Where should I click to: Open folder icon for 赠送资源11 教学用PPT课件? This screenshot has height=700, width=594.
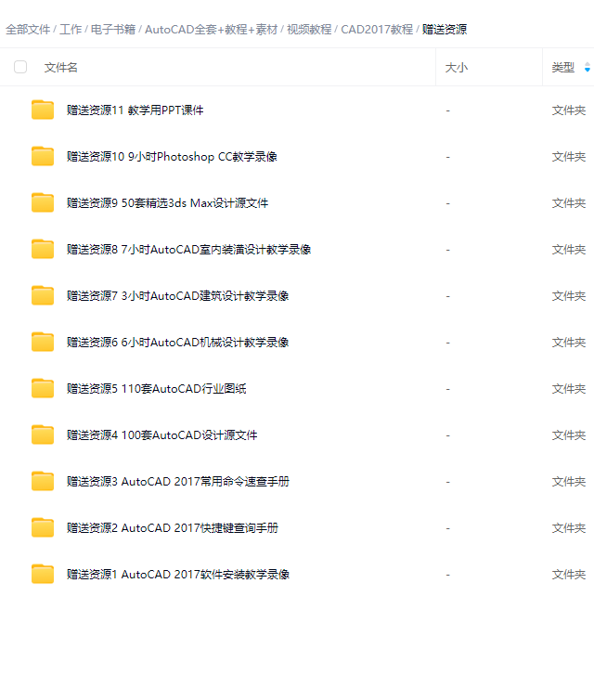[x=43, y=110]
